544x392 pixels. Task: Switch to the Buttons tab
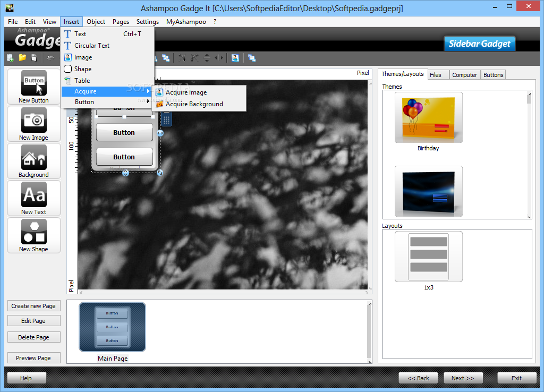pos(493,75)
